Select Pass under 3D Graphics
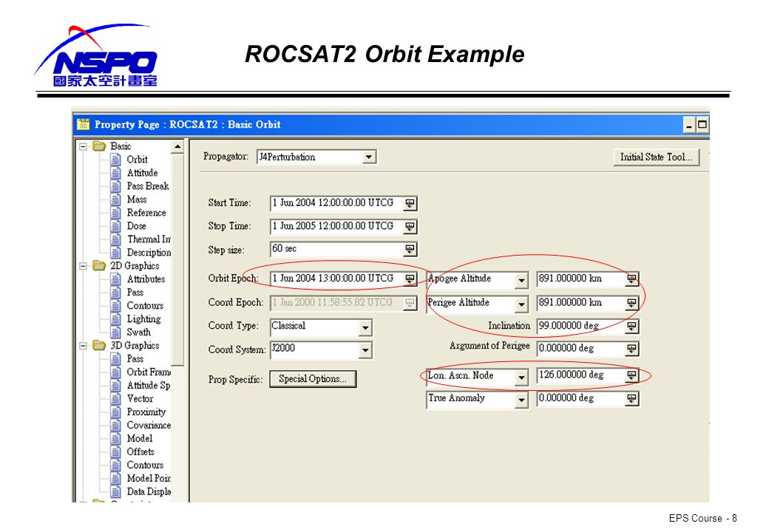The width and height of the screenshot is (769, 532). pyautogui.click(x=135, y=359)
